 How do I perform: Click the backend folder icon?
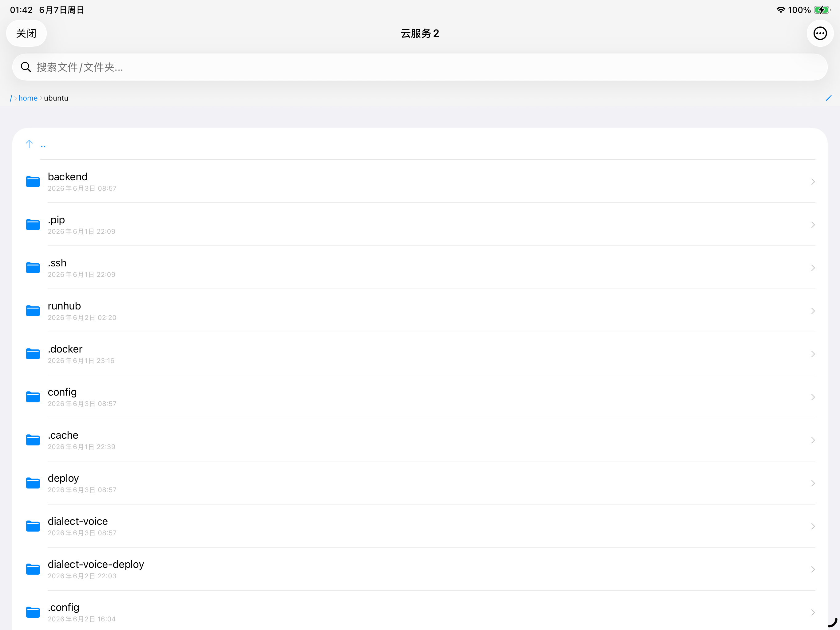[x=33, y=181]
